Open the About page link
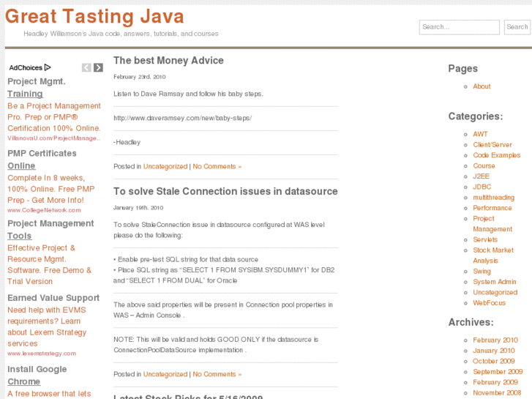This screenshot has height=399, width=532. coord(482,86)
